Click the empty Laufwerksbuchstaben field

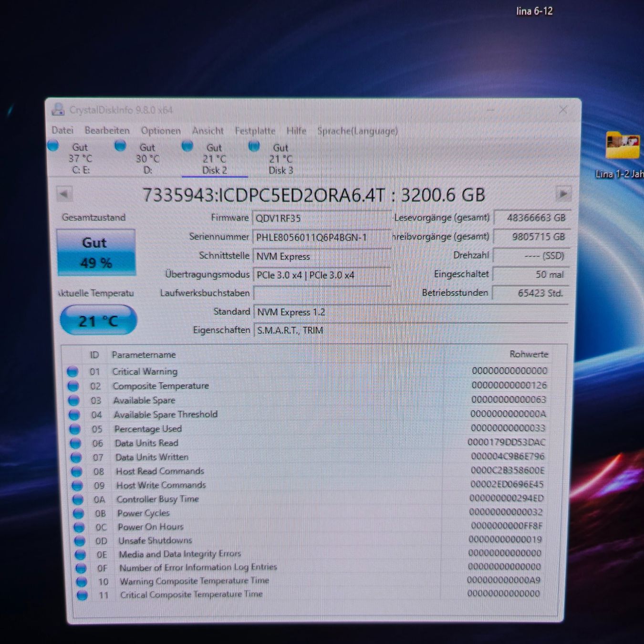coord(322,293)
